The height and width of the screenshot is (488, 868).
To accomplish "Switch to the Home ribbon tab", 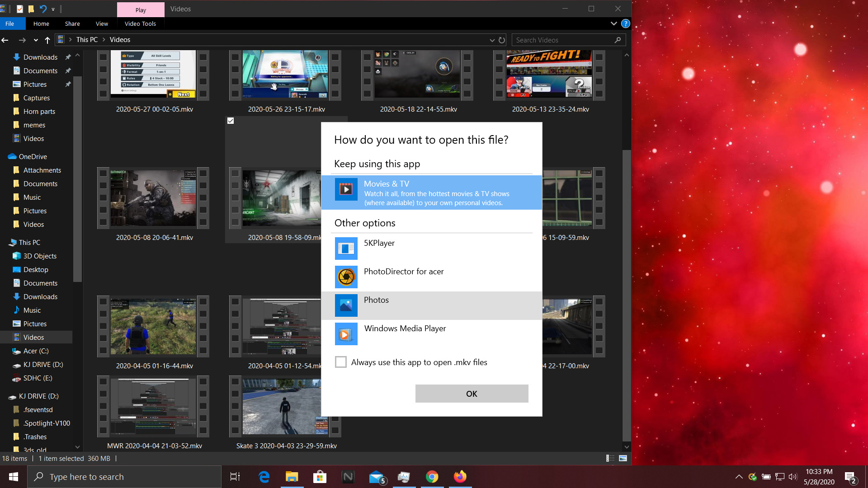I will [41, 23].
